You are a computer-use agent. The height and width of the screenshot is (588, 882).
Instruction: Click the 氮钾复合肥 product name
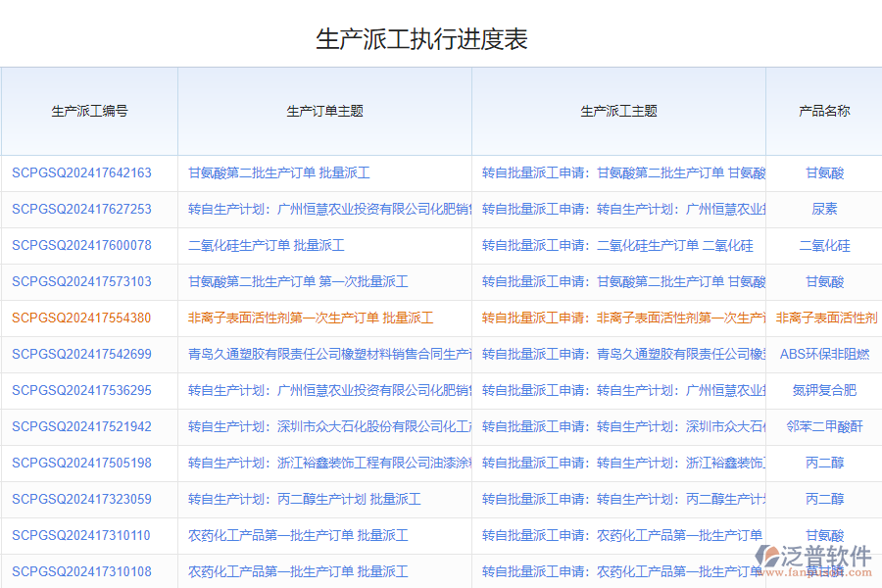pyautogui.click(x=824, y=391)
